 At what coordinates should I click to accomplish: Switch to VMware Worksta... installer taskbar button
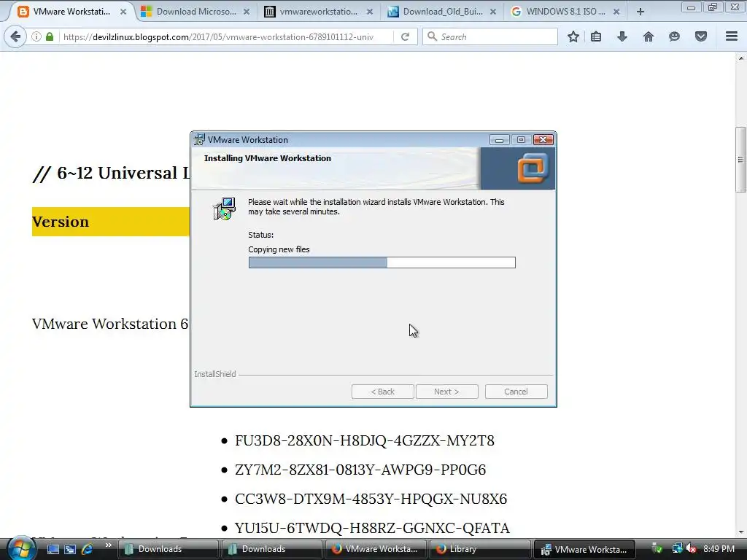(584, 549)
